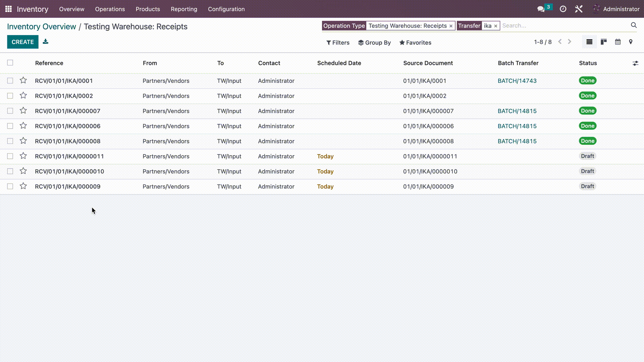Click the activity clock icon
The image size is (644, 362).
click(x=563, y=9)
